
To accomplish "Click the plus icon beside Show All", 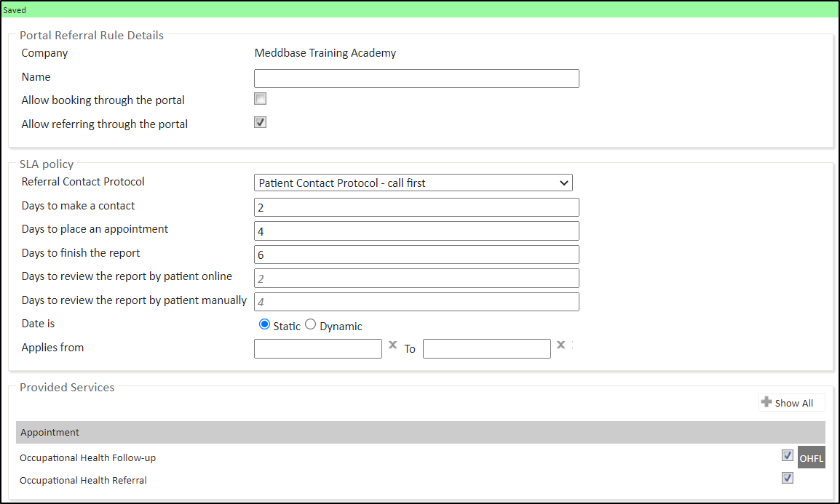I will (x=766, y=402).
